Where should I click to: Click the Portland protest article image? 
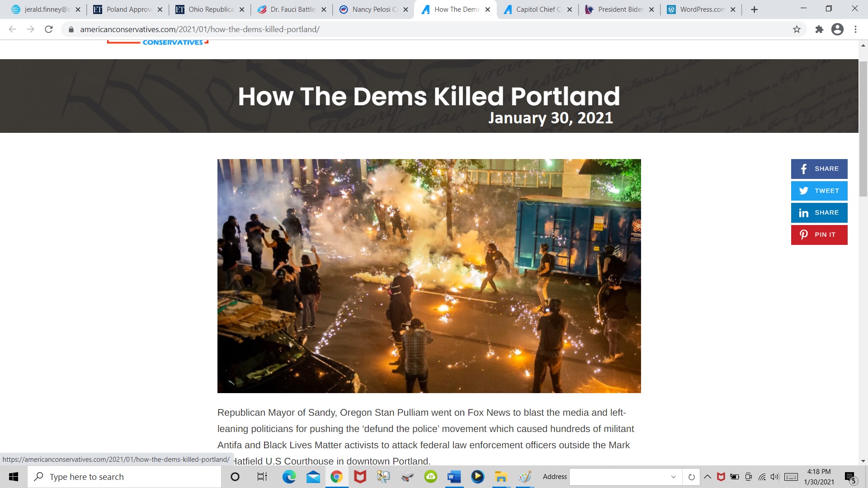(x=429, y=276)
